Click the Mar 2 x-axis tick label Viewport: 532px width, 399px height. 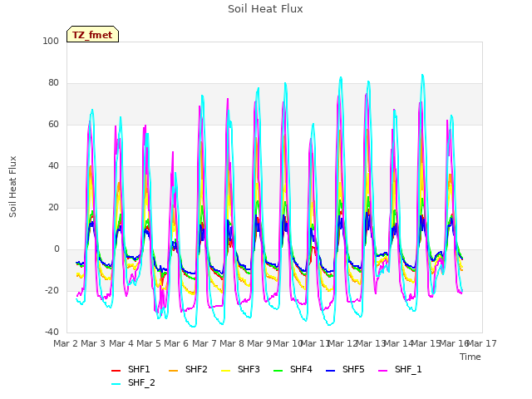[66, 343]
